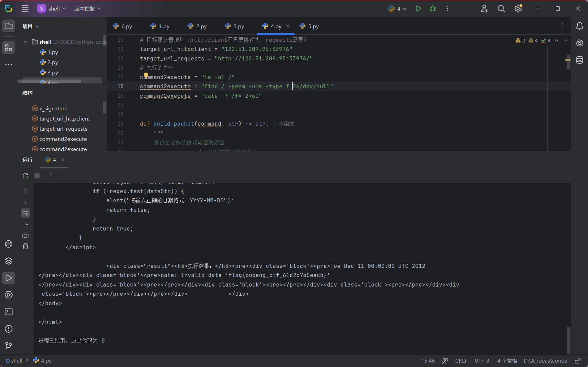This screenshot has height=367, width=588.
Task: Toggle the Run tool window icon
Action: coord(9,278)
